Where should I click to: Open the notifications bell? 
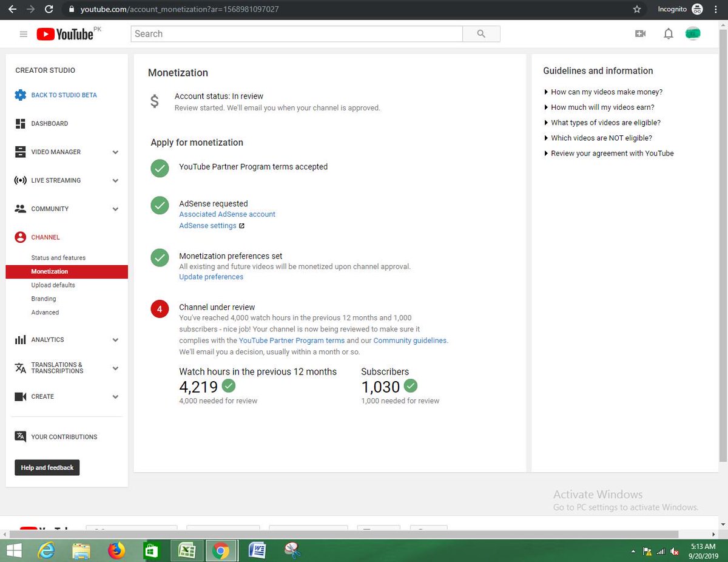click(x=668, y=34)
